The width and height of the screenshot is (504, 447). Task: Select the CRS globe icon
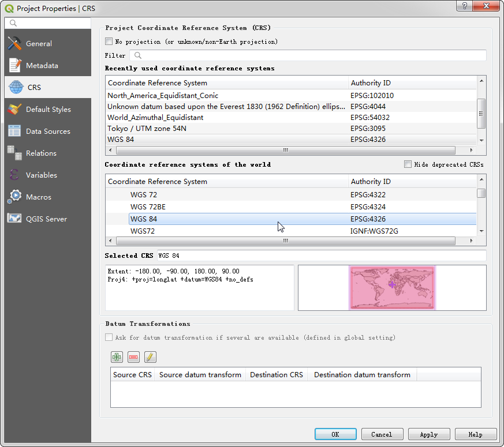16,87
